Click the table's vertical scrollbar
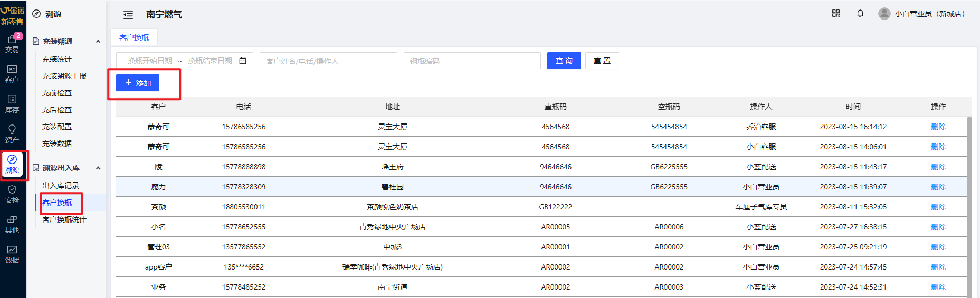 coord(969,206)
